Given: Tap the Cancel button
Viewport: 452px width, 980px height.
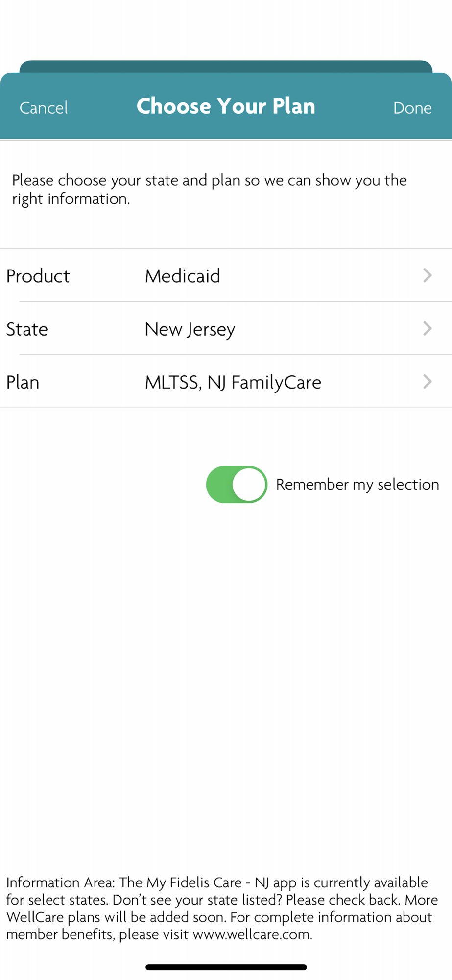Looking at the screenshot, I should 44,108.
